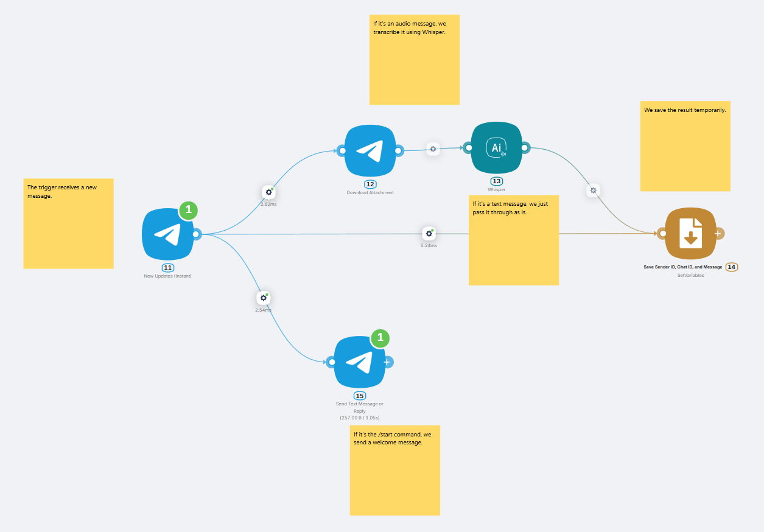
Task: Click the module number badge 11
Action: (168, 268)
